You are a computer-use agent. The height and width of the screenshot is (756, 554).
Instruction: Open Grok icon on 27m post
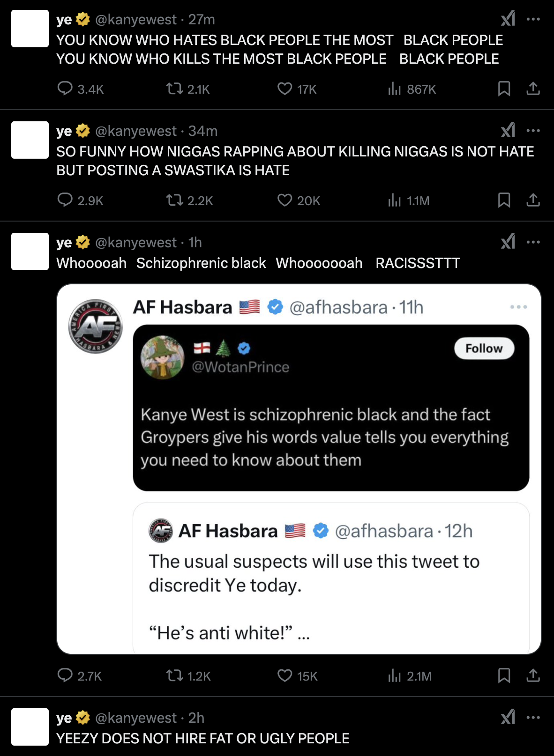[x=508, y=19]
